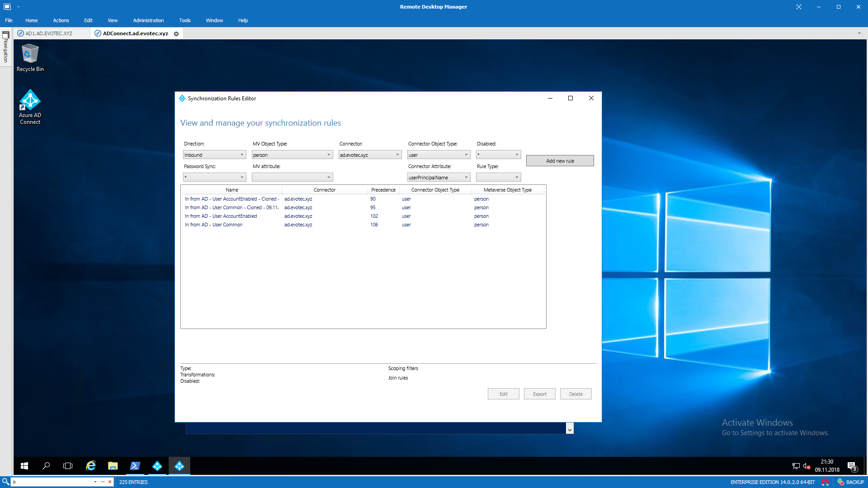Open File Explorer from the taskbar
Viewport: 868px width, 488px height.
[x=112, y=466]
